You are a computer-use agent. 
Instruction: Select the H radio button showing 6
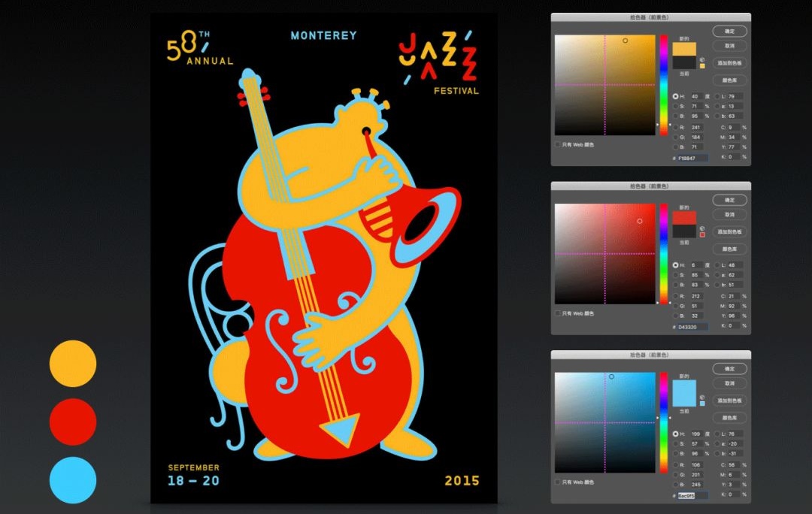click(x=675, y=265)
